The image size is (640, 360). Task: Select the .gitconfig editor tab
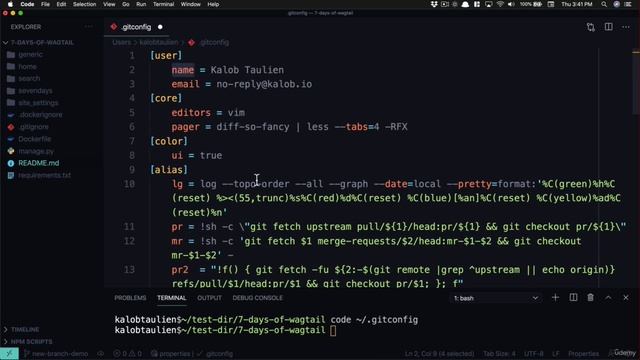click(136, 27)
